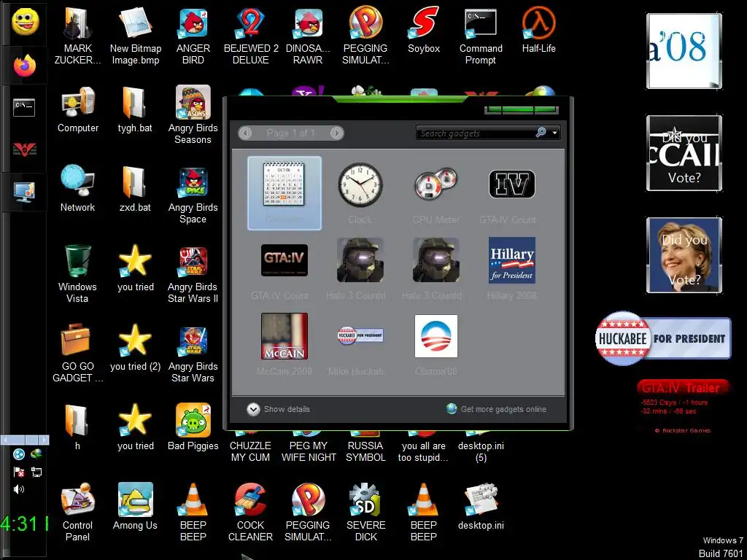The width and height of the screenshot is (747, 560).
Task: Open the Among Us shortcut
Action: [135, 507]
